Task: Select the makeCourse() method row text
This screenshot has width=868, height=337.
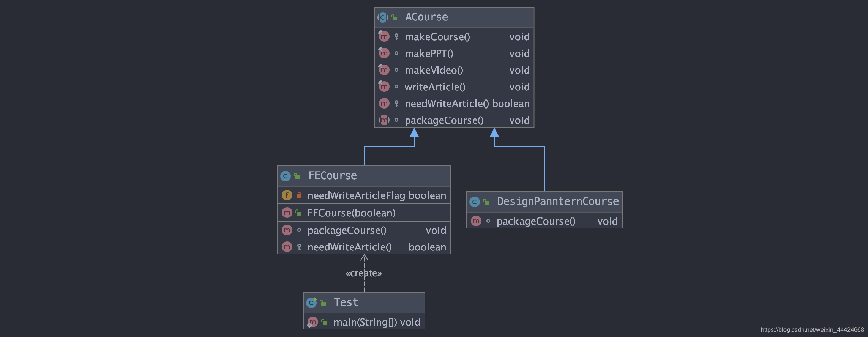Action: pos(437,37)
